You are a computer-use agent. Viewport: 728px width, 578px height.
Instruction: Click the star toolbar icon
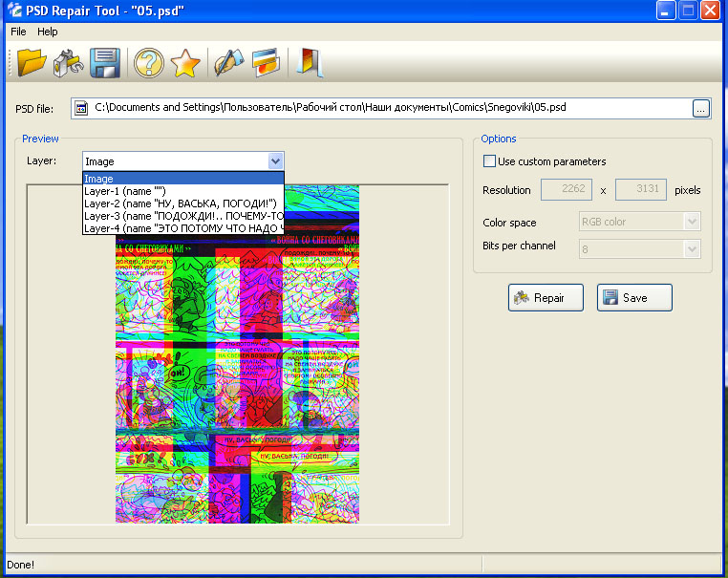coord(185,63)
